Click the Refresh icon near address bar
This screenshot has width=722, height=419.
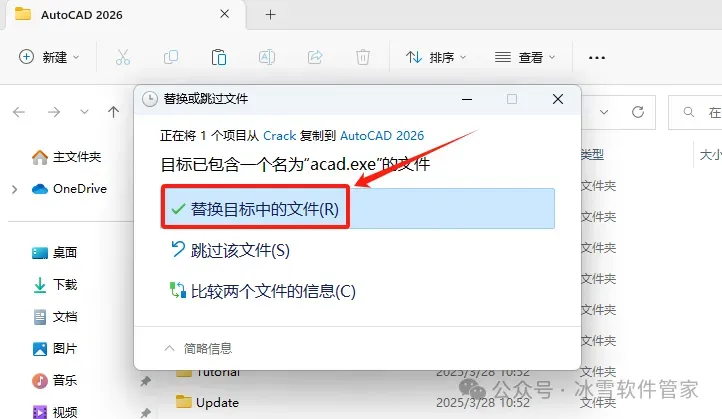pos(638,112)
